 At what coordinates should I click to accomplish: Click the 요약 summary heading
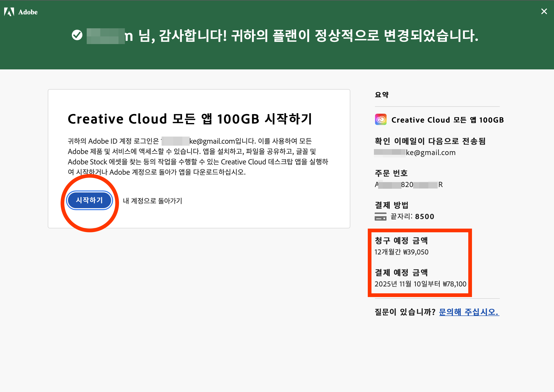(x=382, y=95)
